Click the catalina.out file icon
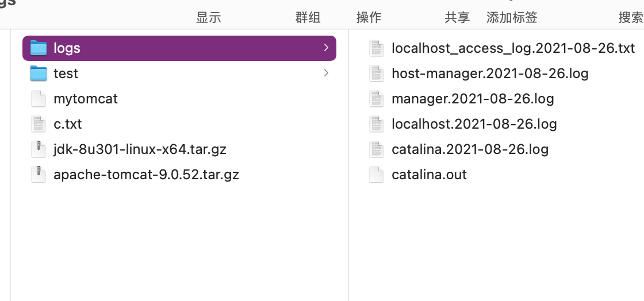 tap(377, 175)
